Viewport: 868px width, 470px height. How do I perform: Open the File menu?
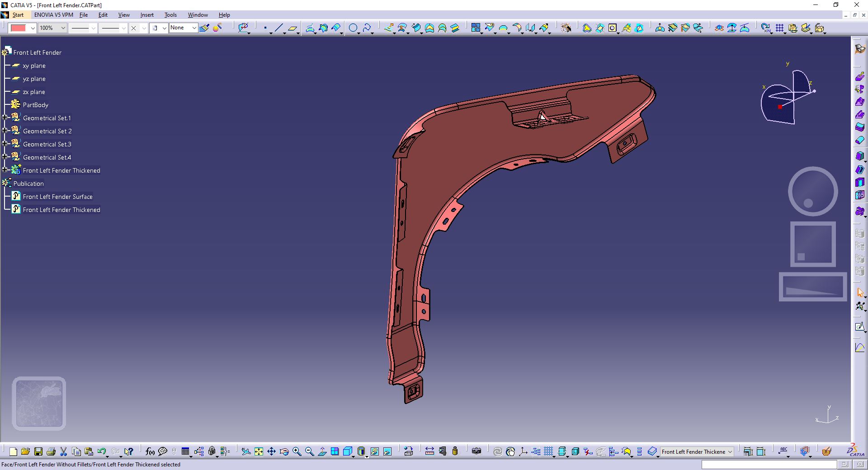click(84, 15)
